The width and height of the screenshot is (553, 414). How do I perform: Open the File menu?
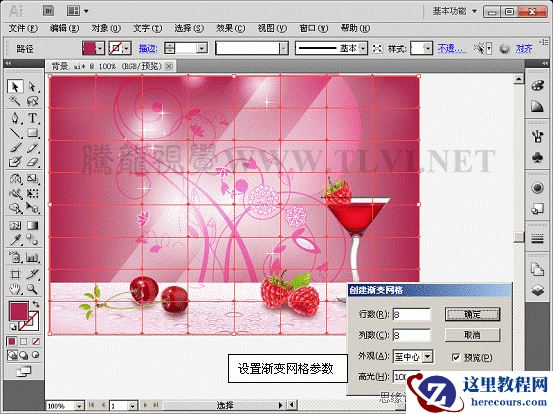[x=23, y=28]
